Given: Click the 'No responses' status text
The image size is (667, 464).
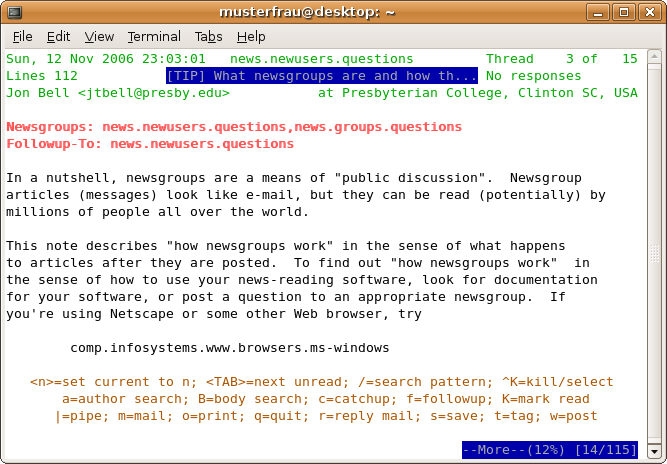Looking at the screenshot, I should point(533,76).
